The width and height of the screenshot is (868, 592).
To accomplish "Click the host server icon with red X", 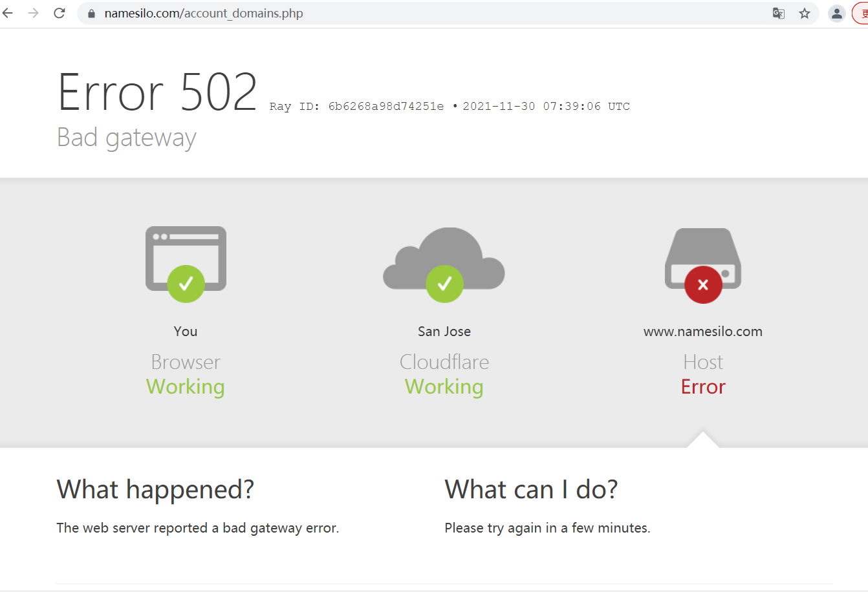I will point(703,265).
